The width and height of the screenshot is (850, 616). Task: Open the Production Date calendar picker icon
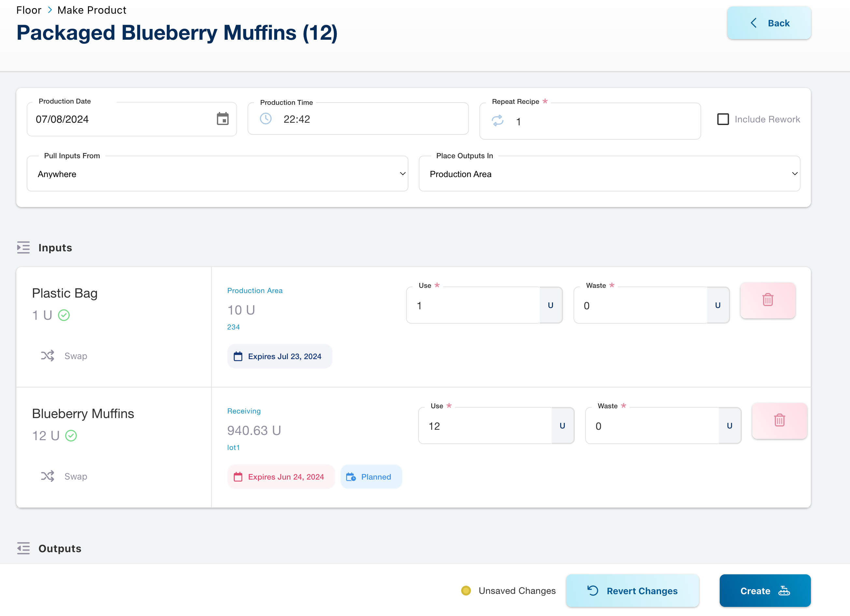(x=223, y=119)
